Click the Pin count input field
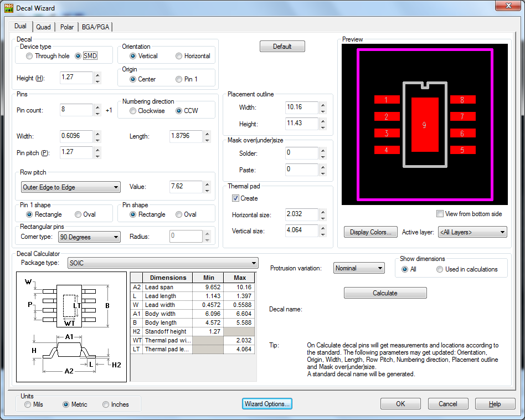 76,110
